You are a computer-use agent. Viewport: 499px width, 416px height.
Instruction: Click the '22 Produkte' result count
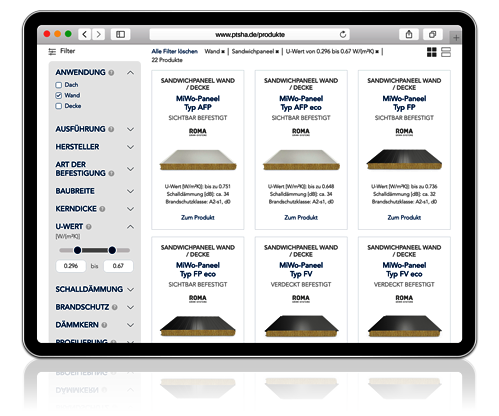point(167,60)
